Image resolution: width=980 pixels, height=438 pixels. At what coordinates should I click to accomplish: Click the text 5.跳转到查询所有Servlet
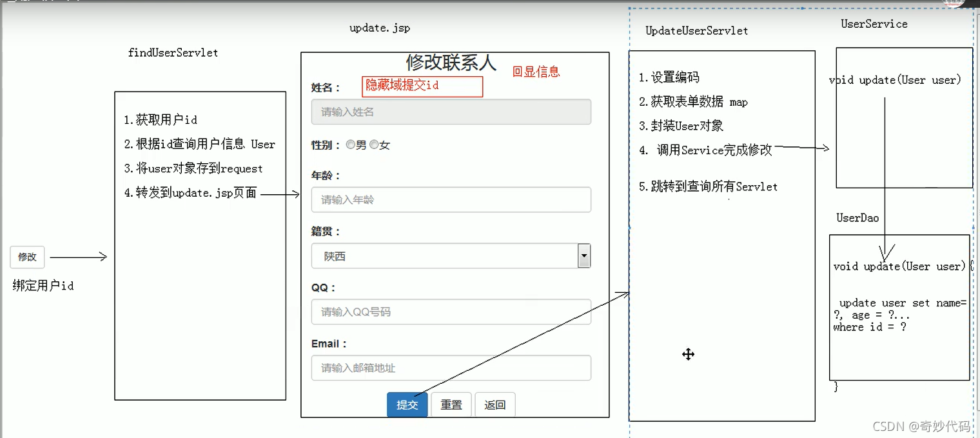pos(708,187)
